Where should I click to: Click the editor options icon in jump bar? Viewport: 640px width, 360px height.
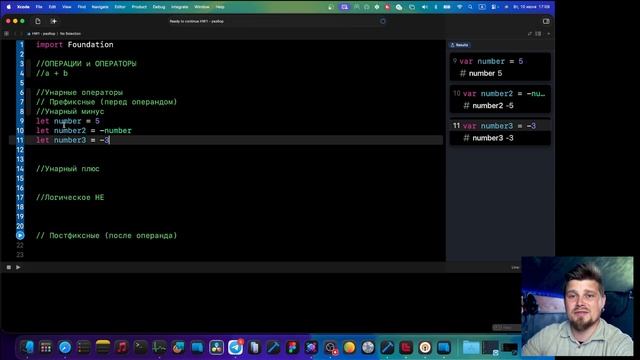pos(538,33)
